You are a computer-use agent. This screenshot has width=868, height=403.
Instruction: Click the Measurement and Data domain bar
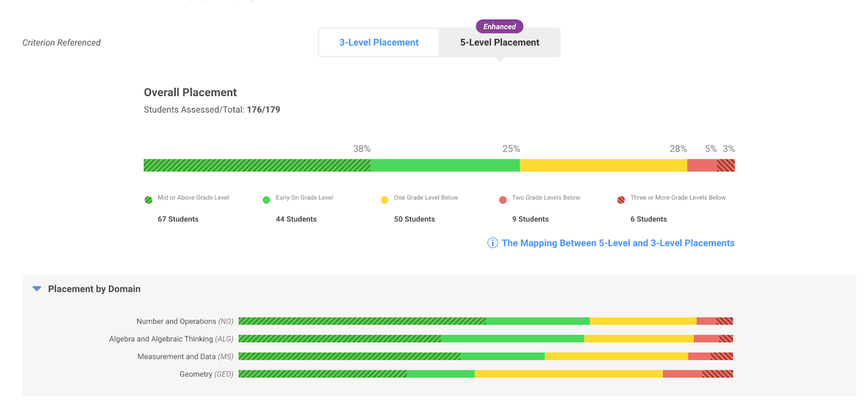click(x=486, y=356)
